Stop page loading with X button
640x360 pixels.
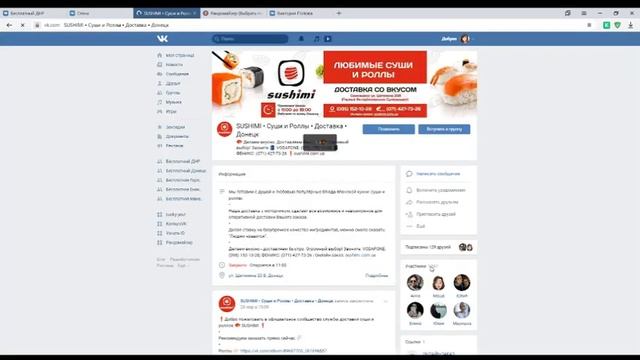point(22,25)
